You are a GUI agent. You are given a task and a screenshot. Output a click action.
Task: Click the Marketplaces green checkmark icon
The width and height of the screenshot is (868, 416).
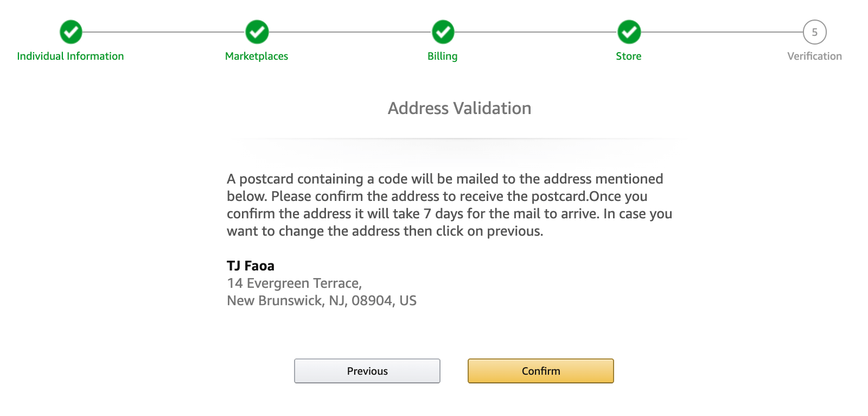[x=257, y=32]
